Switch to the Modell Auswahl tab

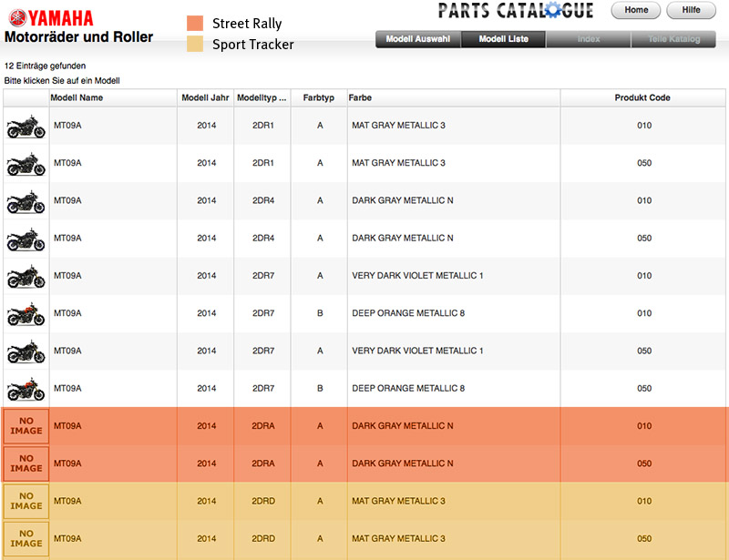pos(418,39)
